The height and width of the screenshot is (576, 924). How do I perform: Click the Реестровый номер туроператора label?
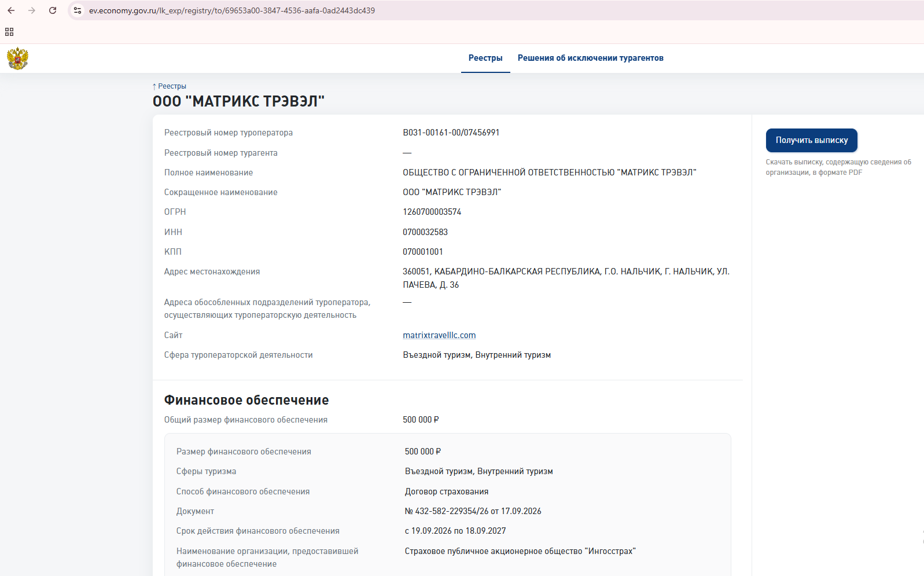point(229,133)
